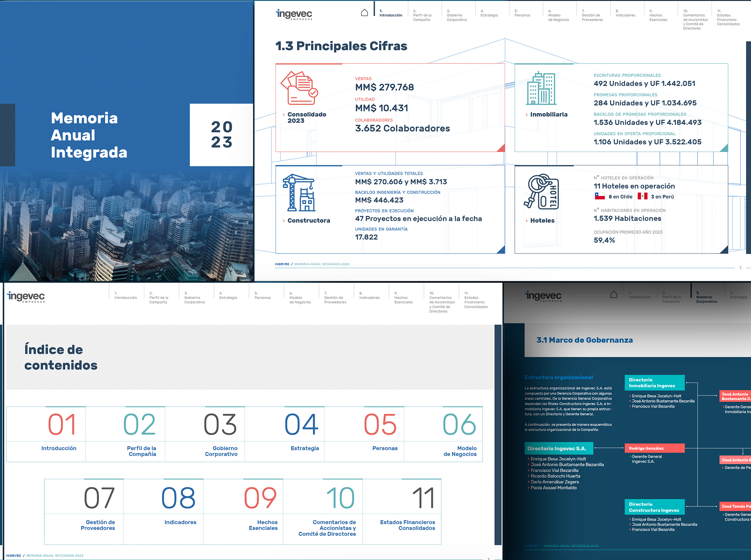
Task: Open 7. Gestión de Proveedores tab on Cifras page
Action: (x=592, y=15)
